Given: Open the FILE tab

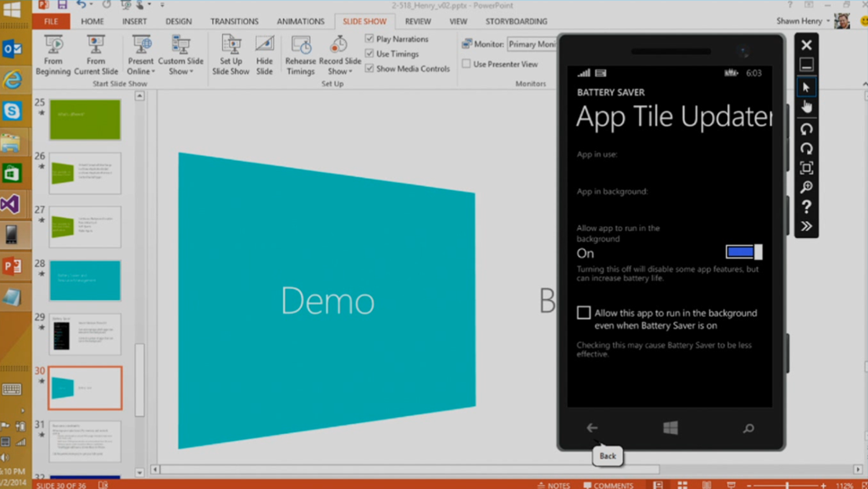Looking at the screenshot, I should (x=51, y=21).
